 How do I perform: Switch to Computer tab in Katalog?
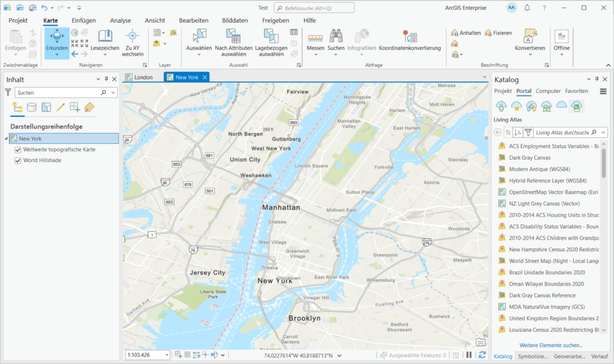(x=548, y=91)
